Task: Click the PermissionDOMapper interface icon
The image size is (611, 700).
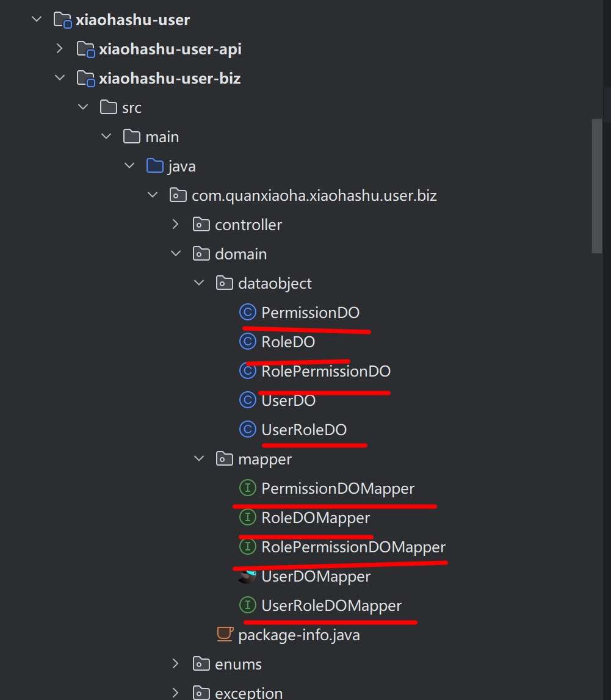Action: pos(247,489)
